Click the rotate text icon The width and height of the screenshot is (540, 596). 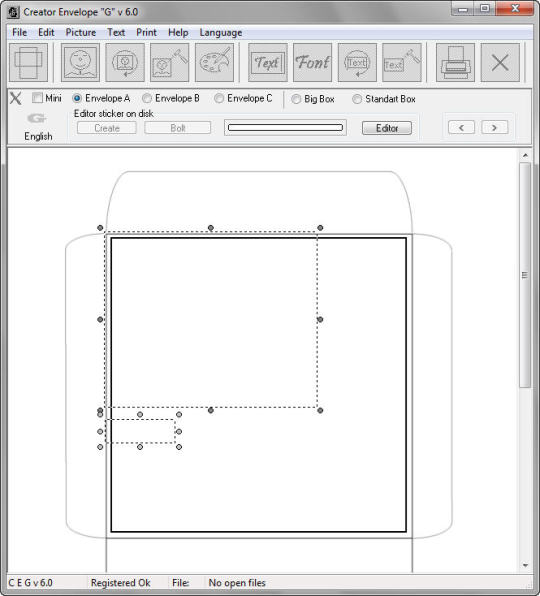357,62
